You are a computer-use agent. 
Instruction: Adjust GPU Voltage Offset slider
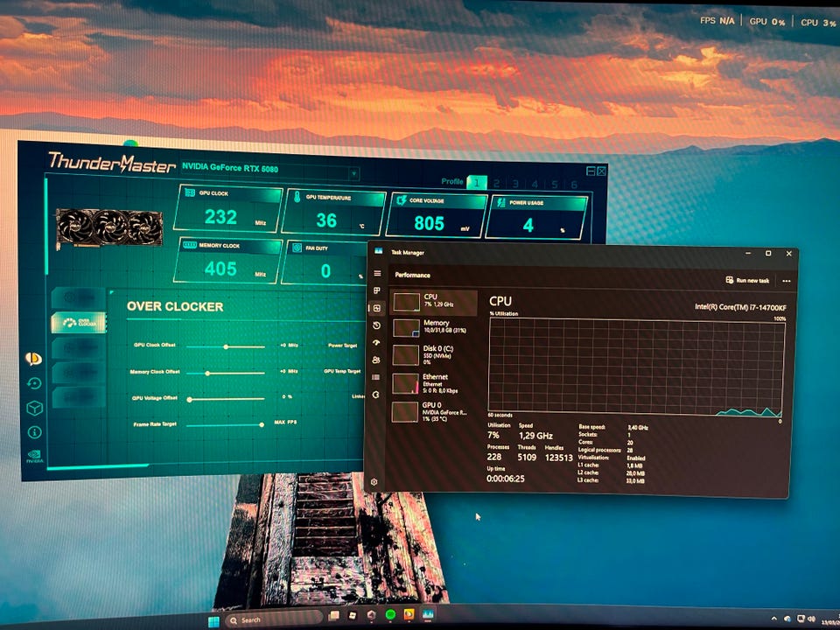[x=226, y=399]
